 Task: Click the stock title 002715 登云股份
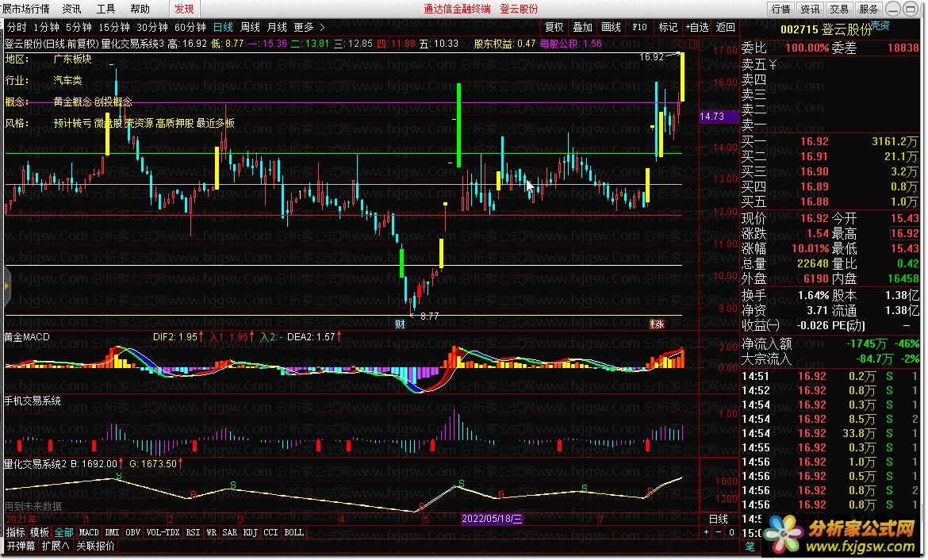tap(826, 29)
